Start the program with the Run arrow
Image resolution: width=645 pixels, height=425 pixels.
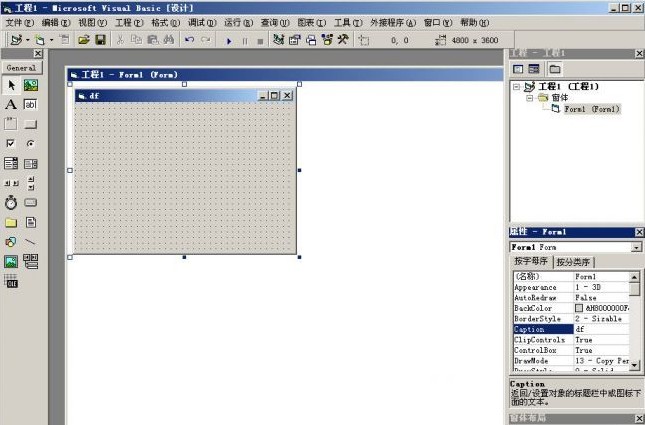[x=229, y=41]
